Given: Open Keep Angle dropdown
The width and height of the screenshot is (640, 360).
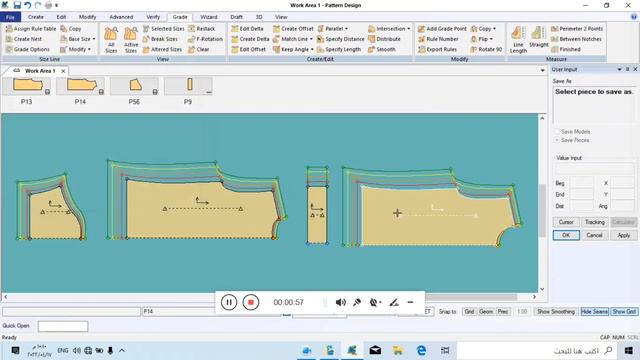Looking at the screenshot, I should 312,49.
